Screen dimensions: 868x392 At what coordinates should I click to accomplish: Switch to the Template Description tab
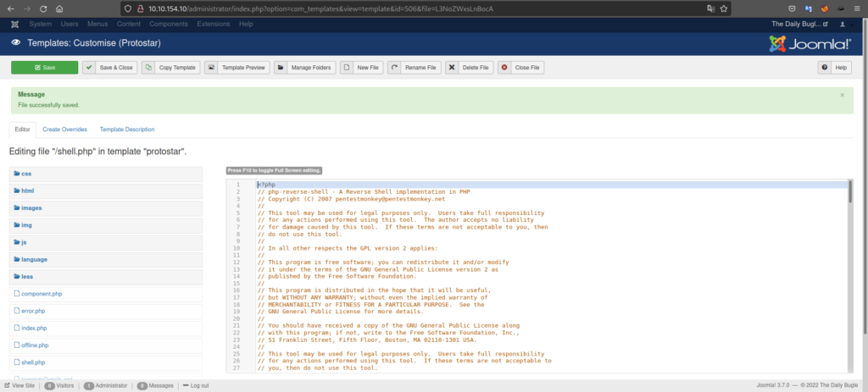[x=127, y=130]
